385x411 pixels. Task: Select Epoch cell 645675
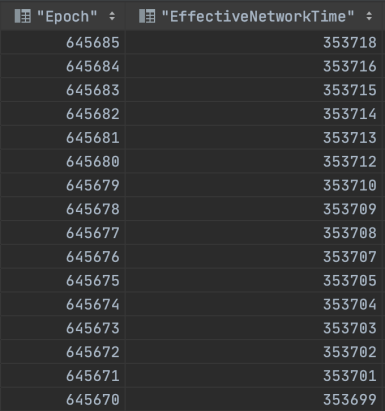coord(63,281)
